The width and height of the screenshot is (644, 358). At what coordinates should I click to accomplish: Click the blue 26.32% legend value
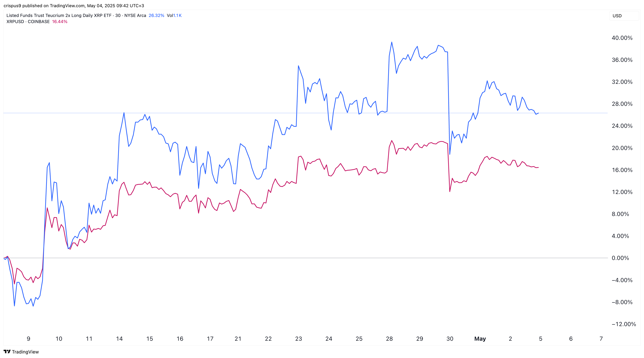click(x=156, y=16)
